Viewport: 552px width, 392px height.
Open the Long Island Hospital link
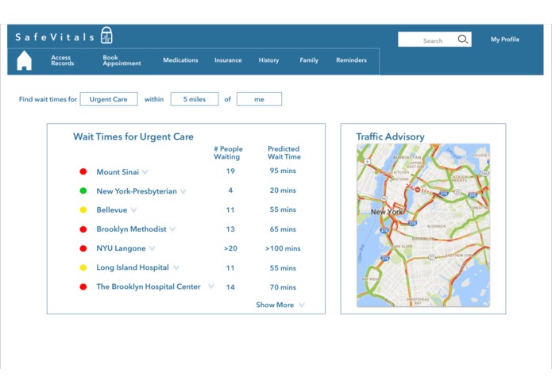[133, 267]
